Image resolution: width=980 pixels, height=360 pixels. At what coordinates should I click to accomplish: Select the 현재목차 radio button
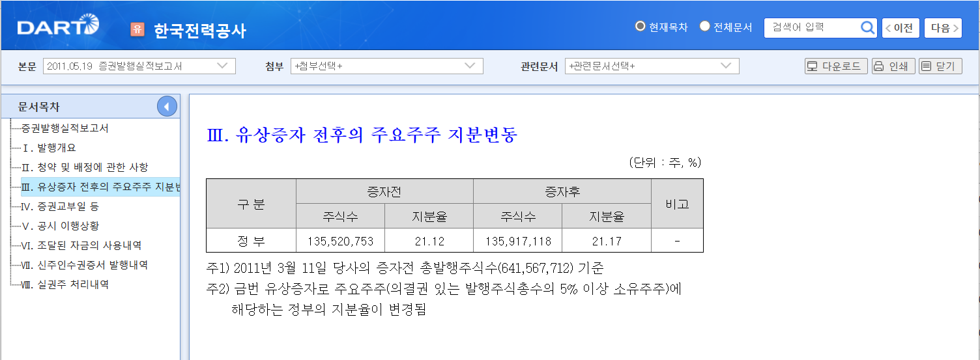[640, 27]
